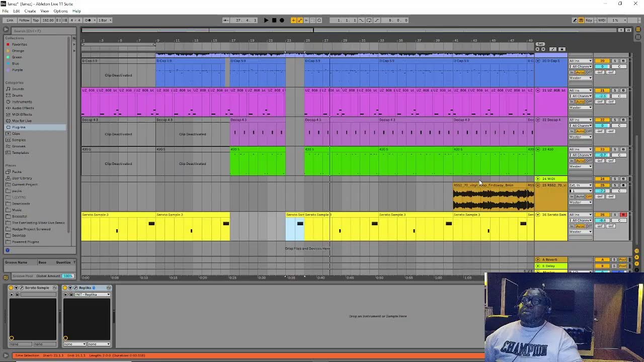This screenshot has width=644, height=362.
Task: Open the Master output dropdown of track 20
Action: coord(581,78)
